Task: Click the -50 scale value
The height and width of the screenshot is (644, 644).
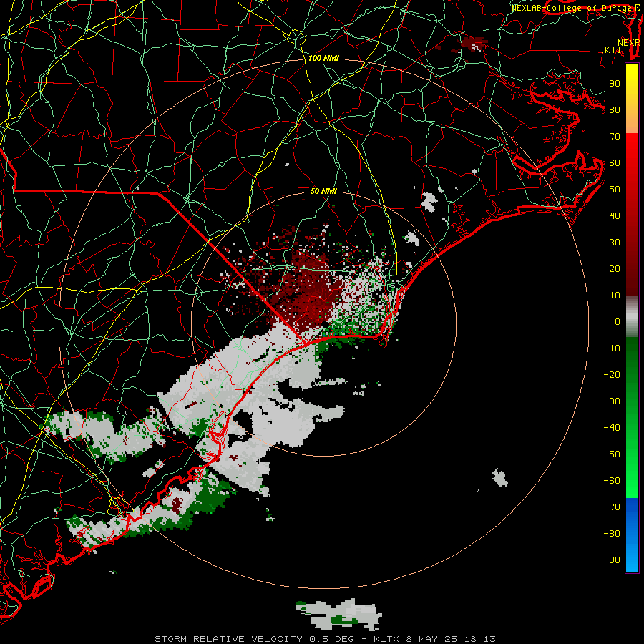Action: [612, 454]
